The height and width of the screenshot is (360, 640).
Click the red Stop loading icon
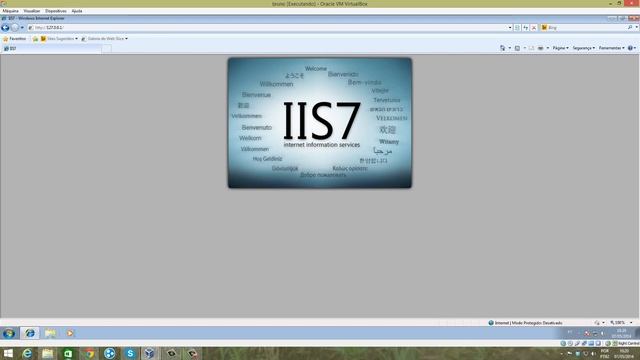534,28
